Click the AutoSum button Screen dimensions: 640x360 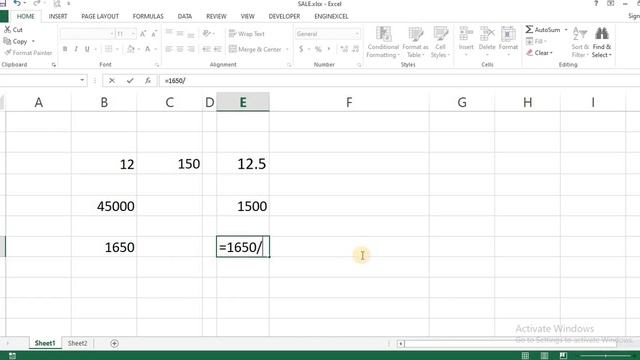pyautogui.click(x=543, y=30)
